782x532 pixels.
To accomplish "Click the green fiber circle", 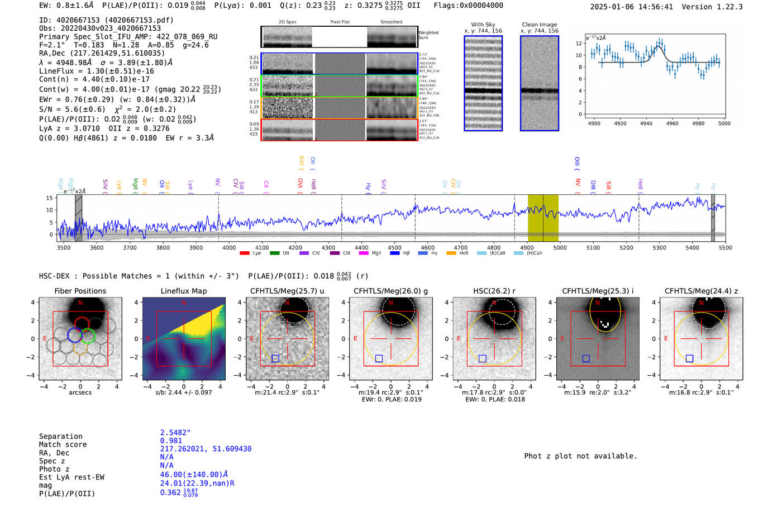I will tap(88, 336).
